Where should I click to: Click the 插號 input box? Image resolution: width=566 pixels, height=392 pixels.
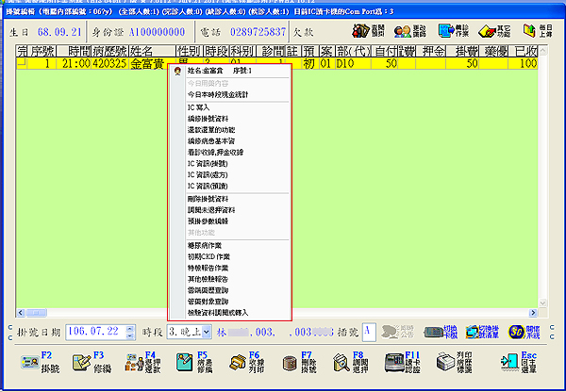coord(367,331)
